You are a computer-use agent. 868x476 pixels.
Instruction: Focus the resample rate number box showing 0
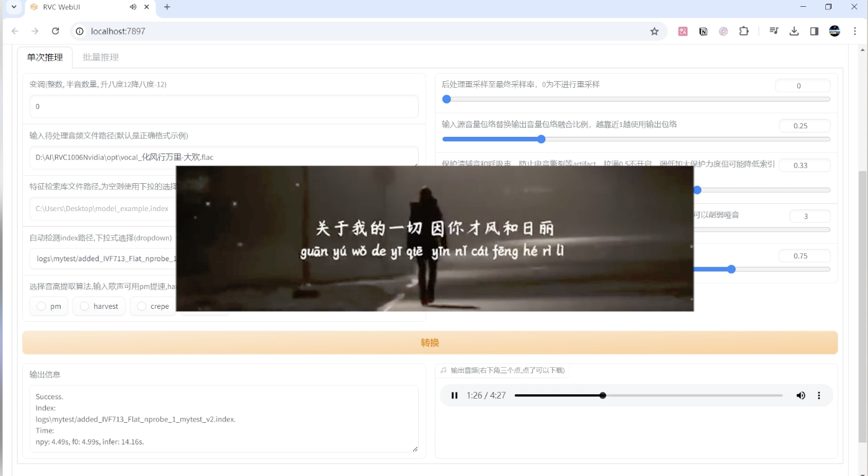tap(802, 86)
